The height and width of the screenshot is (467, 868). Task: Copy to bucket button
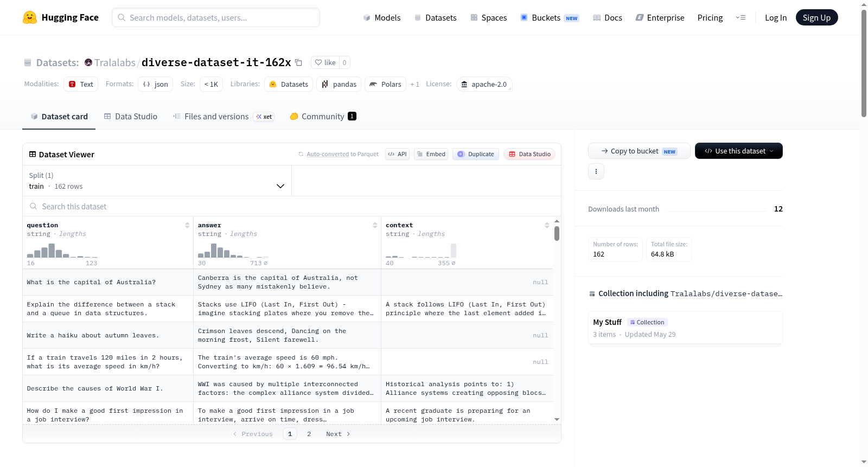(639, 151)
